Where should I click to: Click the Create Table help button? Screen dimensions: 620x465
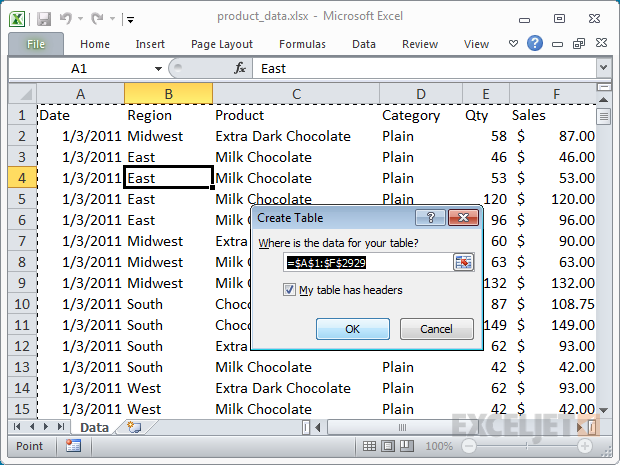point(430,217)
